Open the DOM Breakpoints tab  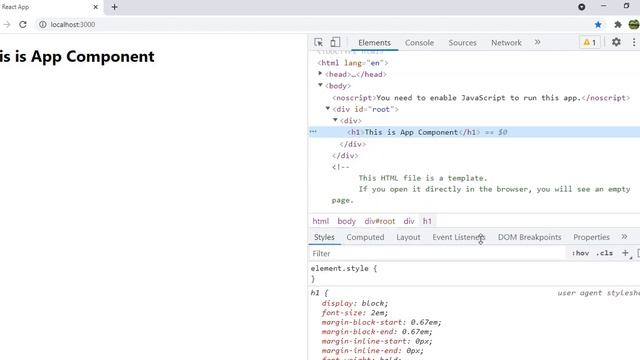529,237
